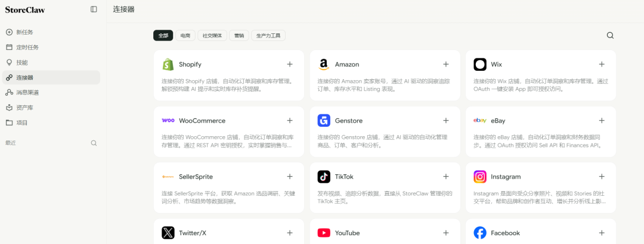Click the Genstore card title
The width and height of the screenshot is (644, 244).
click(349, 121)
